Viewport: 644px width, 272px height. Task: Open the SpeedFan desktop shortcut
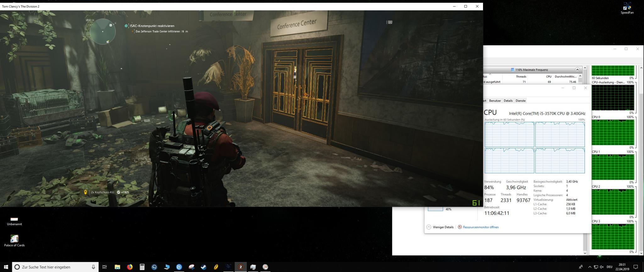[627, 8]
